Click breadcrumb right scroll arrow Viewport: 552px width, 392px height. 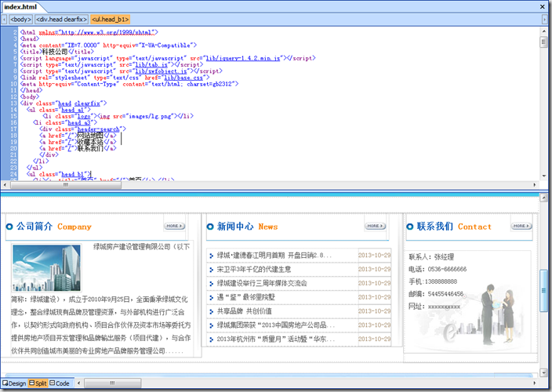pos(544,20)
